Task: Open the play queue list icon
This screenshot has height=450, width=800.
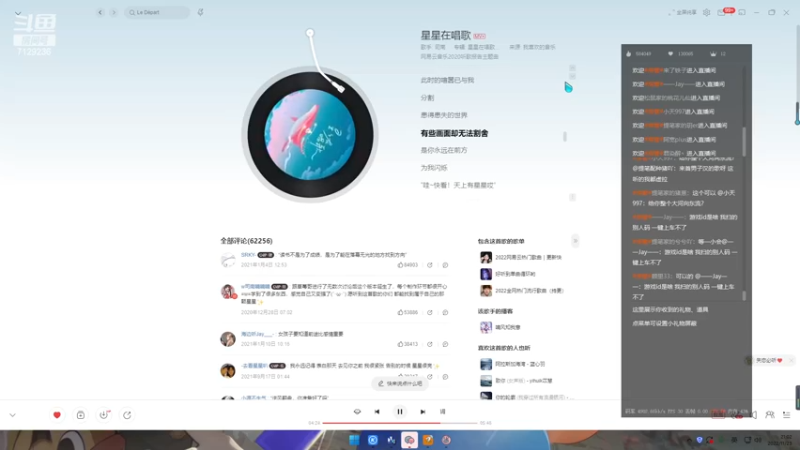Action: (x=787, y=415)
